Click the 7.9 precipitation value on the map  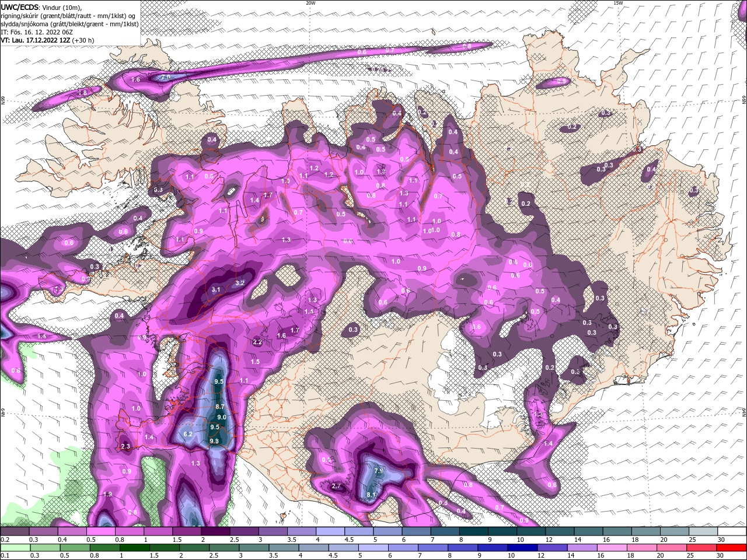pyautogui.click(x=378, y=471)
